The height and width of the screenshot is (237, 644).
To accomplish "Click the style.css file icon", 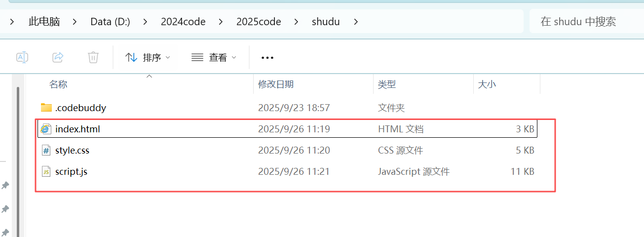I will coord(46,151).
